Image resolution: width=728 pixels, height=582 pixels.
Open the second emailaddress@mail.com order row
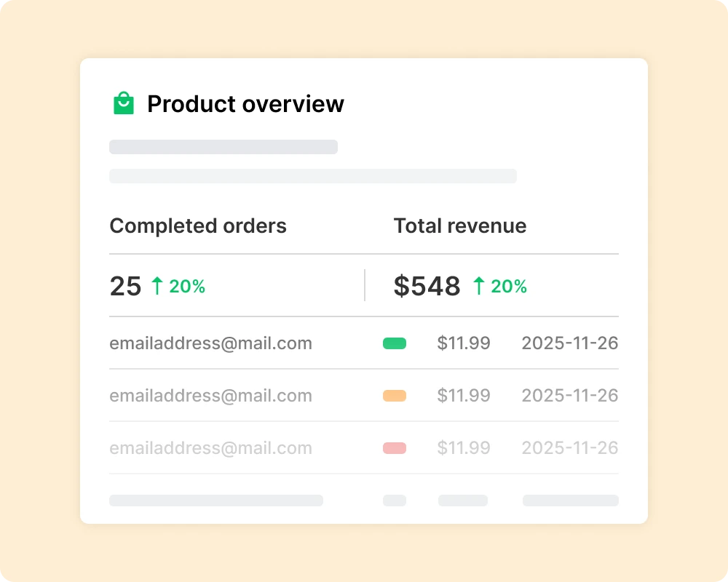pyautogui.click(x=210, y=396)
